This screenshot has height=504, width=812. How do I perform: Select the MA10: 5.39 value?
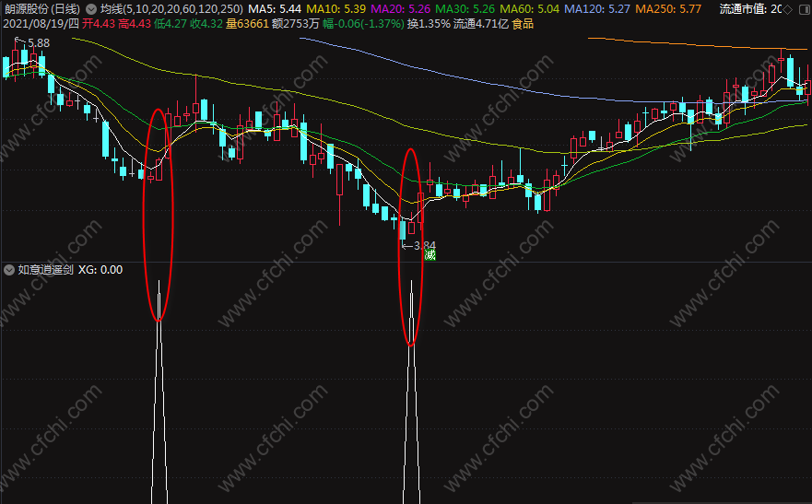coord(335,9)
